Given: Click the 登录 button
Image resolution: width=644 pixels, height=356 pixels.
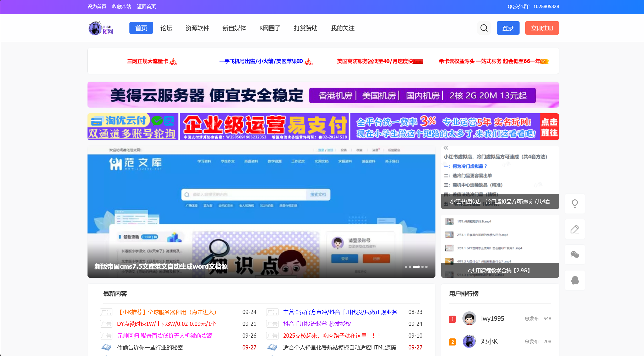Looking at the screenshot, I should [508, 28].
